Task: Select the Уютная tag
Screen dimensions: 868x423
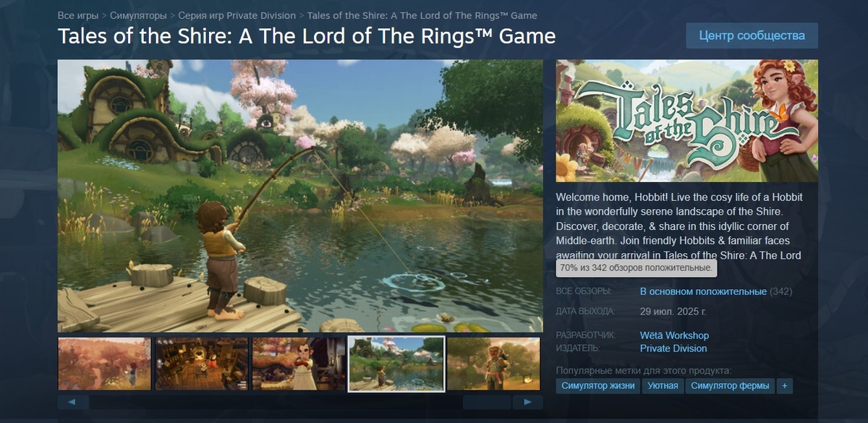Action: coord(663,385)
